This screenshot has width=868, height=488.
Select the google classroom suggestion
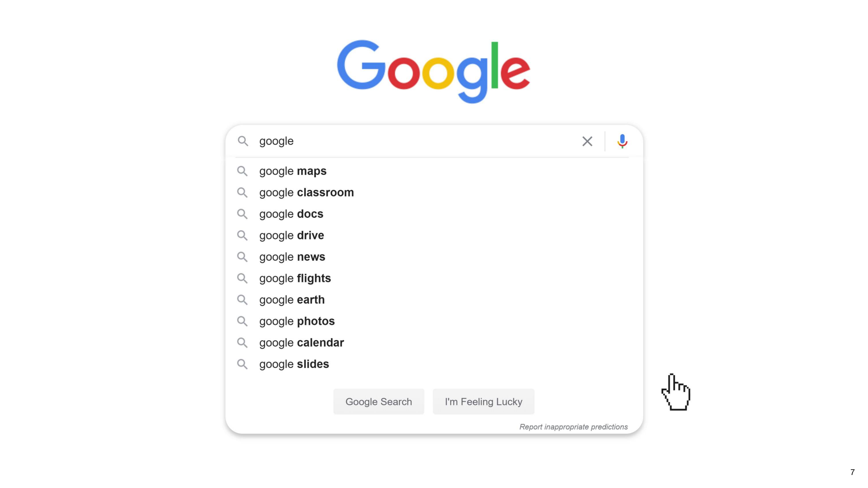434,193
